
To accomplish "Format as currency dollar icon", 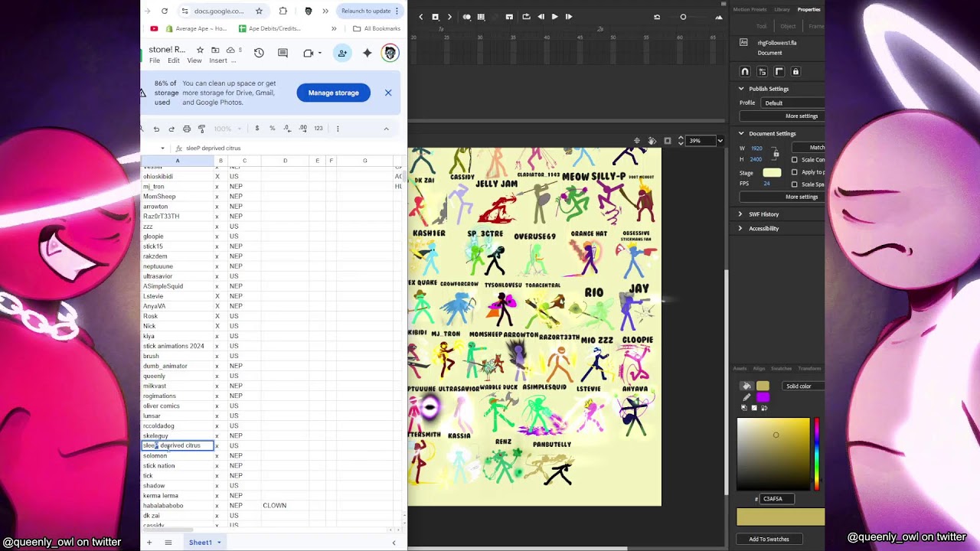I will [256, 129].
